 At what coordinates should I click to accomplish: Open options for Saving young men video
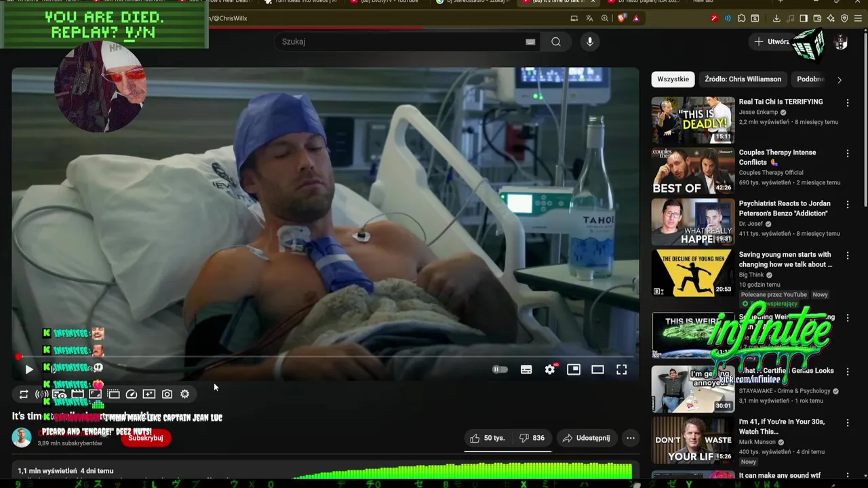(x=847, y=256)
